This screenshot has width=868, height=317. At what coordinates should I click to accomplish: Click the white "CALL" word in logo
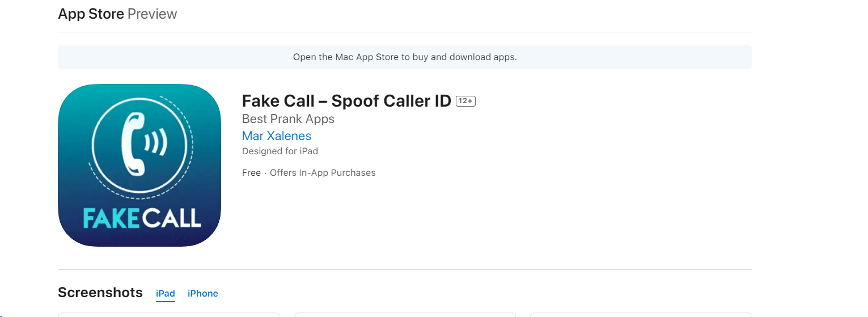click(172, 218)
